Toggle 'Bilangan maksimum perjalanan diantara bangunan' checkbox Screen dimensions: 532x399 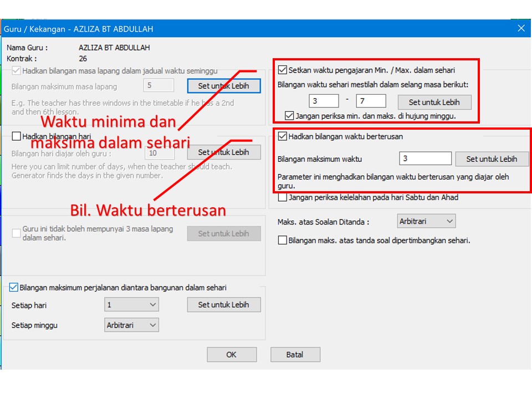click(14, 288)
